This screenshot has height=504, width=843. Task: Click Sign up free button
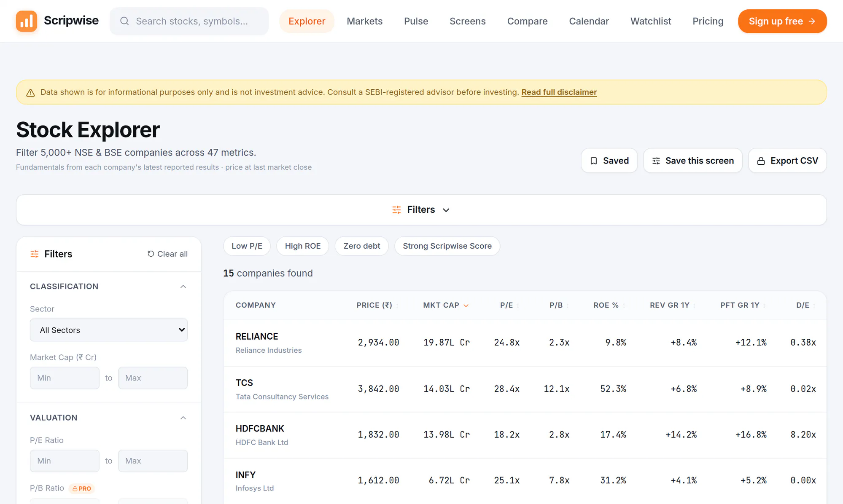pyautogui.click(x=782, y=21)
